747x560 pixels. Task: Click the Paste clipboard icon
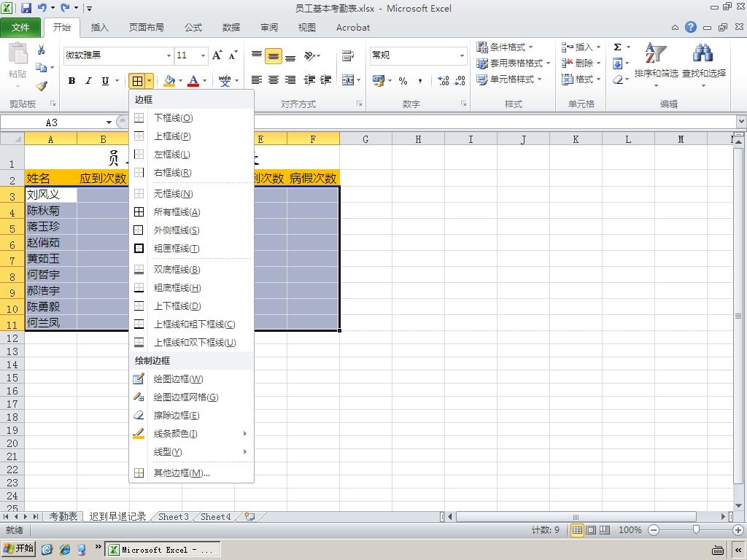pos(18,53)
